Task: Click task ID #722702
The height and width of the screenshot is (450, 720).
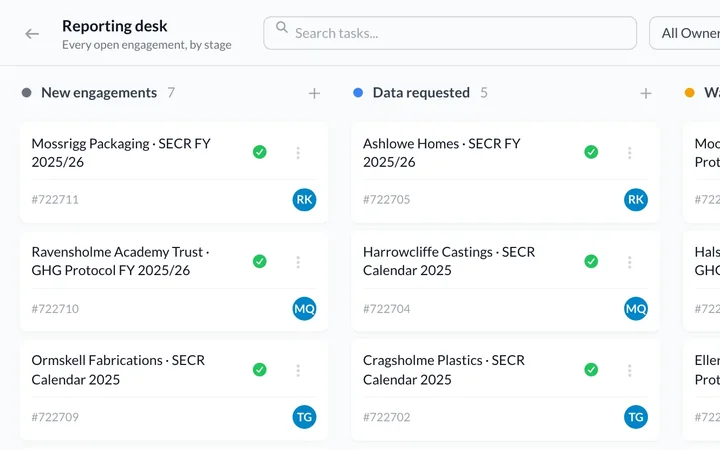Action: pyautogui.click(x=387, y=417)
